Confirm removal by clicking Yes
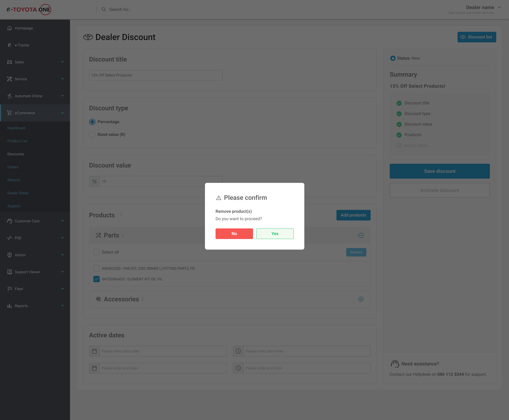 click(275, 233)
